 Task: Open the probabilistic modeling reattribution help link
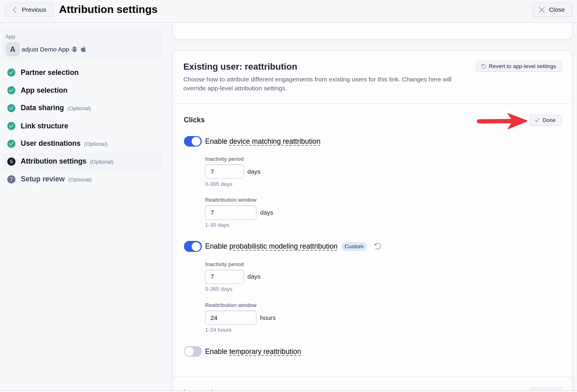[x=283, y=246]
